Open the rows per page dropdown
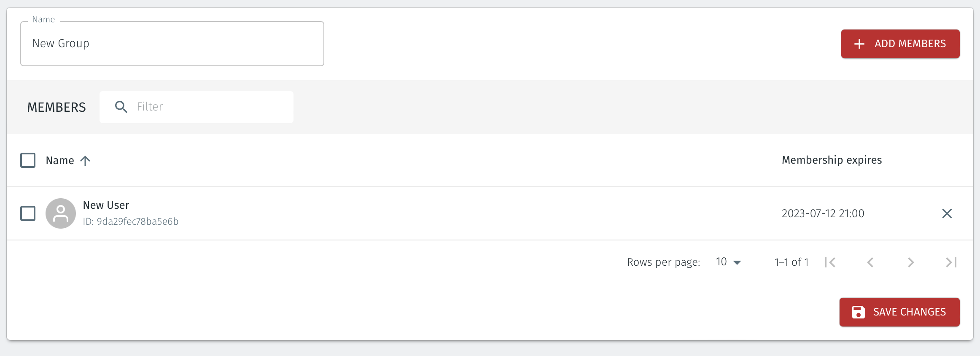 pyautogui.click(x=727, y=262)
